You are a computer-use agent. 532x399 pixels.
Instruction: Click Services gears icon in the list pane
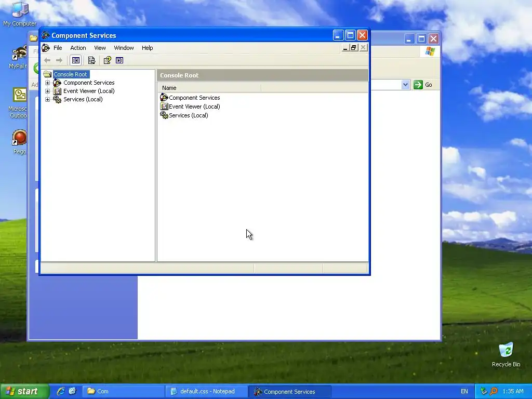164,115
